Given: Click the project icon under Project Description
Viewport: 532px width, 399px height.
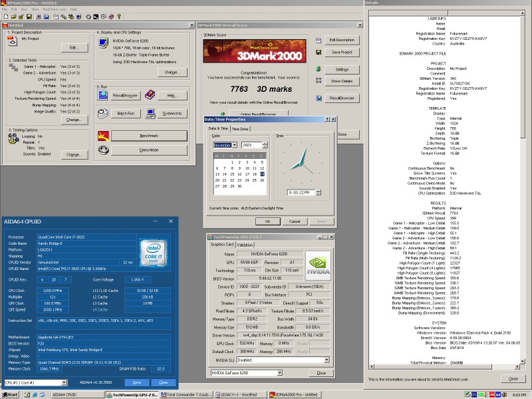Looking at the screenshot, I should (x=12, y=41).
